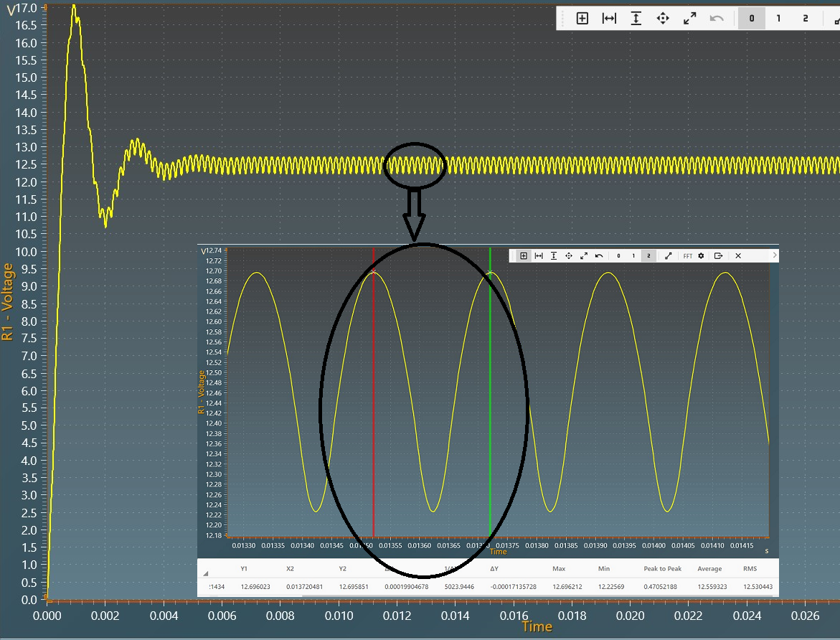Image resolution: width=840 pixels, height=640 pixels.
Task: Click export icon in inset graph toolbar
Action: pyautogui.click(x=718, y=255)
